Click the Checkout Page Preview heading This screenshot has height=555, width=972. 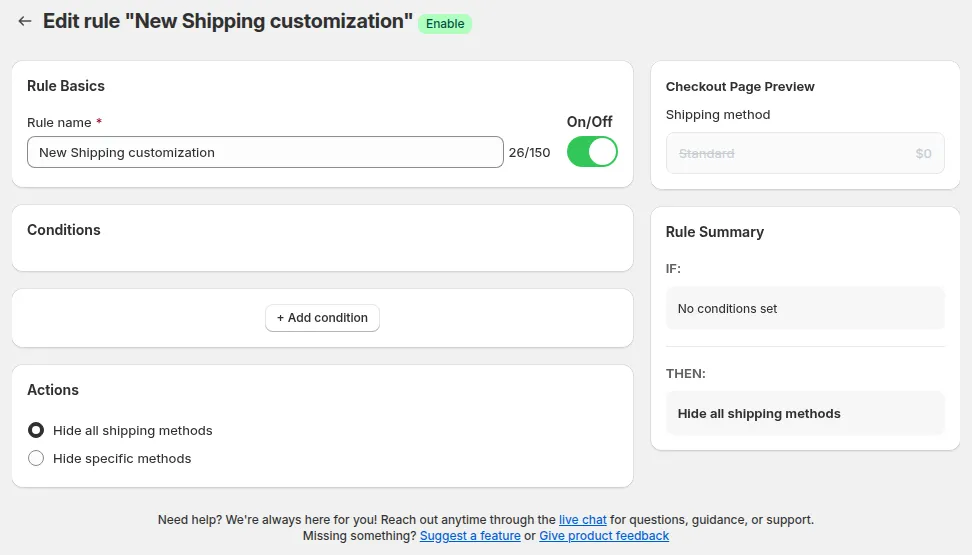740,87
